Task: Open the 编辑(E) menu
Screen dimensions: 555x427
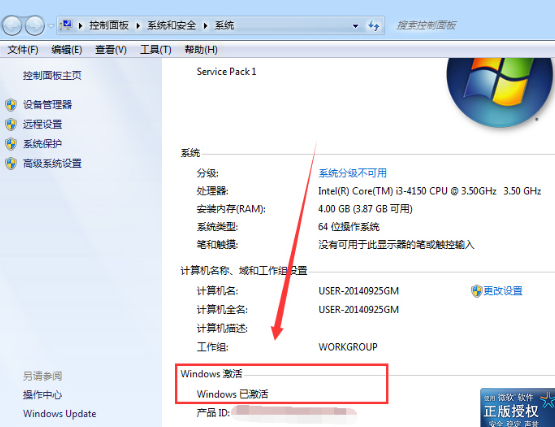Action: tap(67, 50)
